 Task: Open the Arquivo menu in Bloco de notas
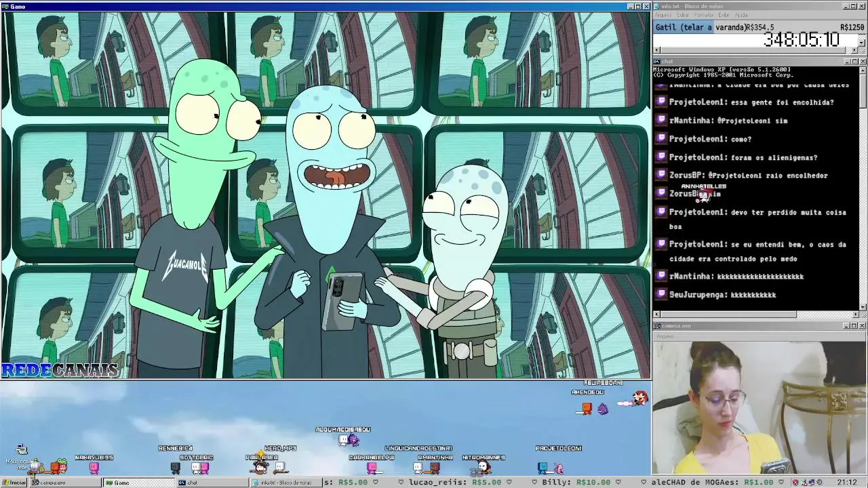(663, 15)
